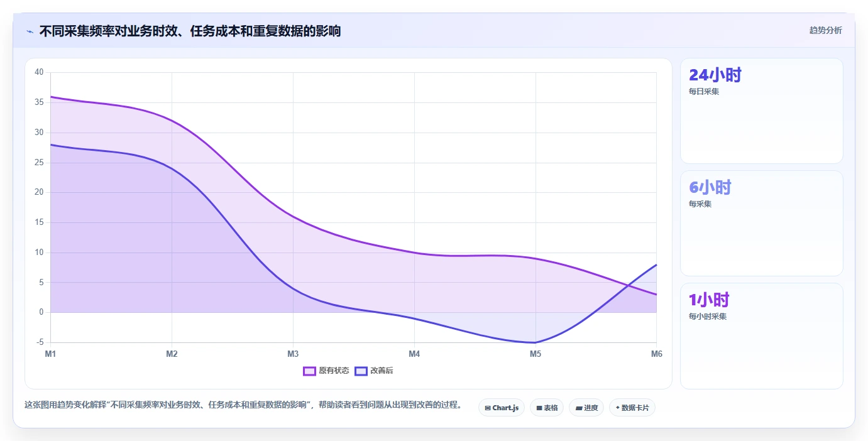
Task: Click the M5 x-axis label
Action: coord(536,354)
